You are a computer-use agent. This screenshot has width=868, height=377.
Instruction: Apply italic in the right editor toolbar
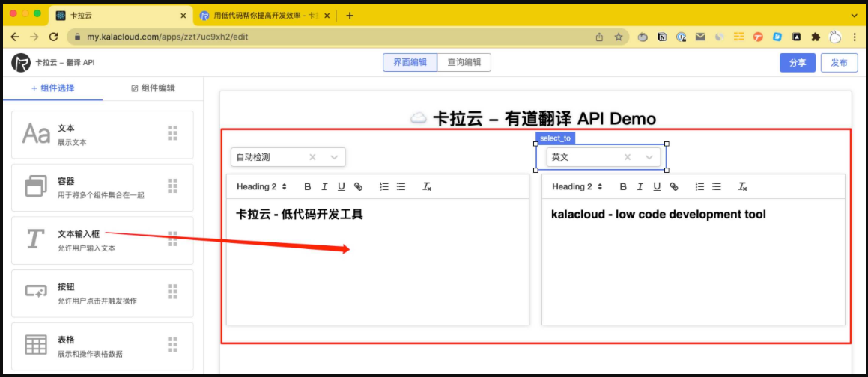pos(640,187)
